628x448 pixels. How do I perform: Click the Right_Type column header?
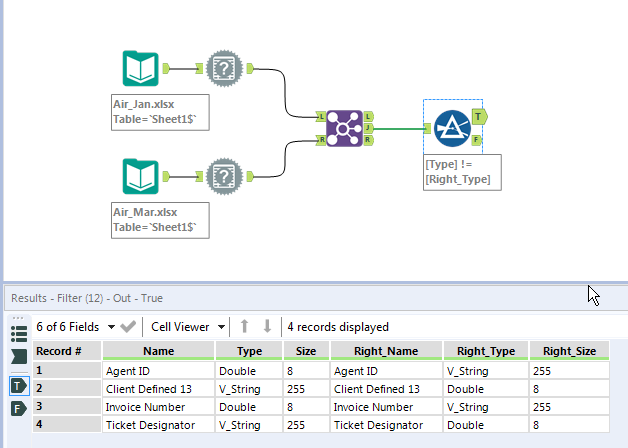486,351
